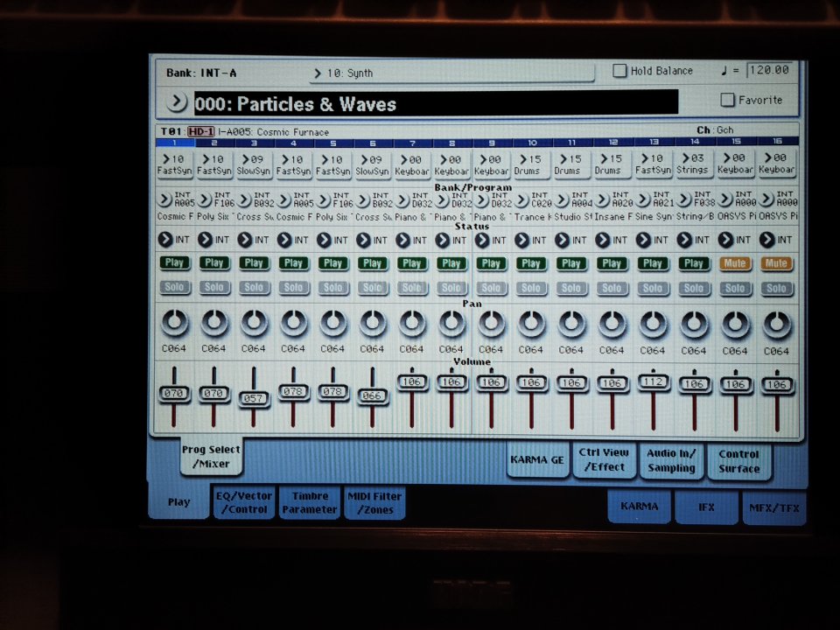Select the Play page tab
840x630 pixels.
pos(178,502)
